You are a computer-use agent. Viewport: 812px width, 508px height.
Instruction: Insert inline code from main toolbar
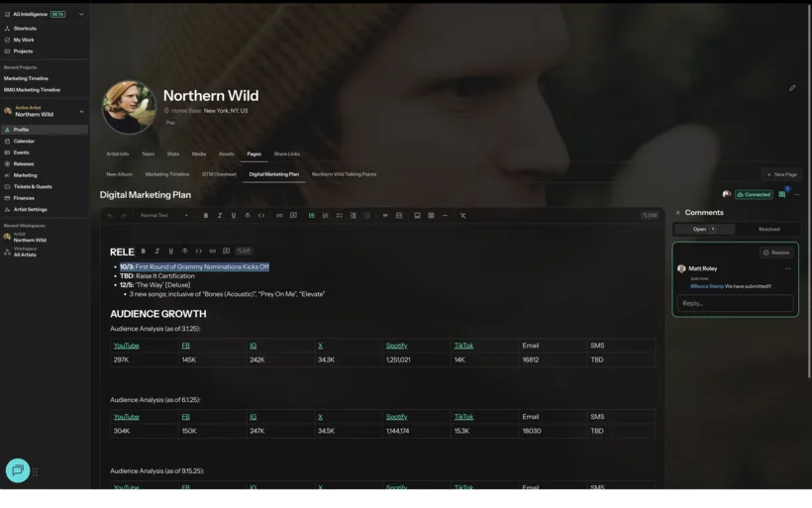(261, 216)
